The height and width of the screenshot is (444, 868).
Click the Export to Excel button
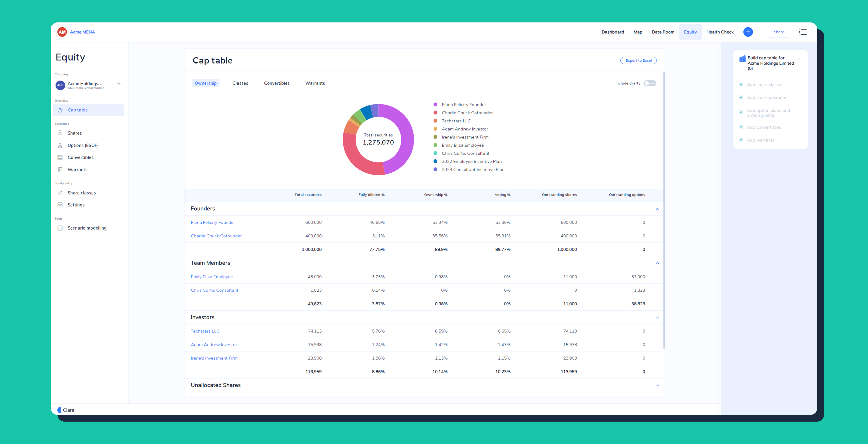[638, 61]
